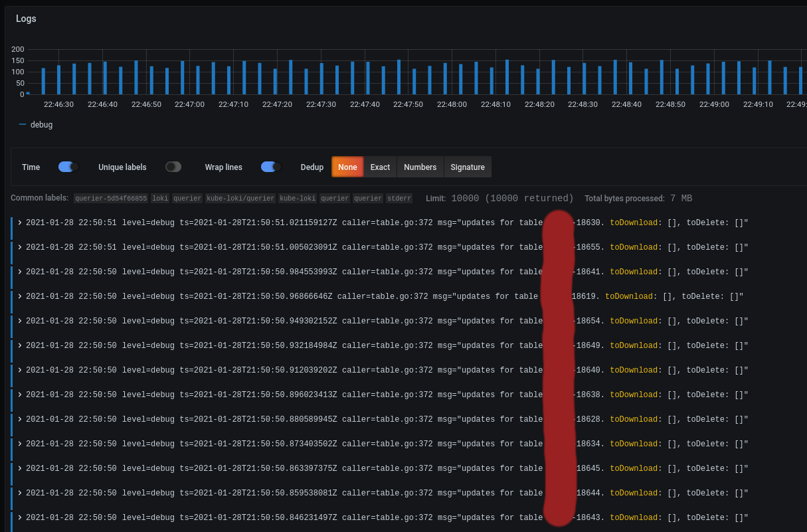Select Numbers dedup mode

click(420, 167)
